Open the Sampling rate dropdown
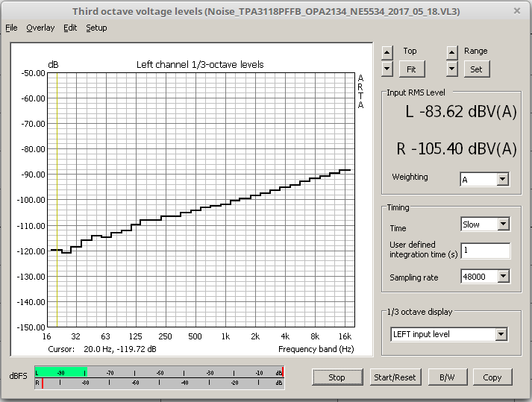The width and height of the screenshot is (532, 402). [x=502, y=277]
